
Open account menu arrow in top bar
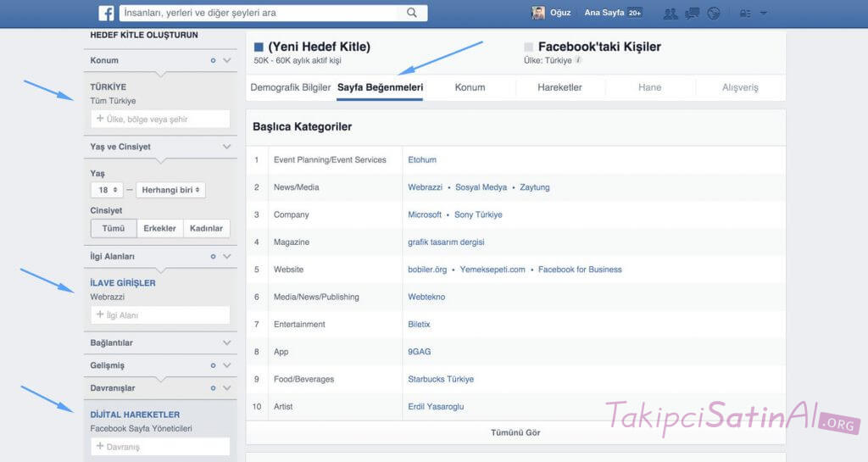tap(764, 13)
